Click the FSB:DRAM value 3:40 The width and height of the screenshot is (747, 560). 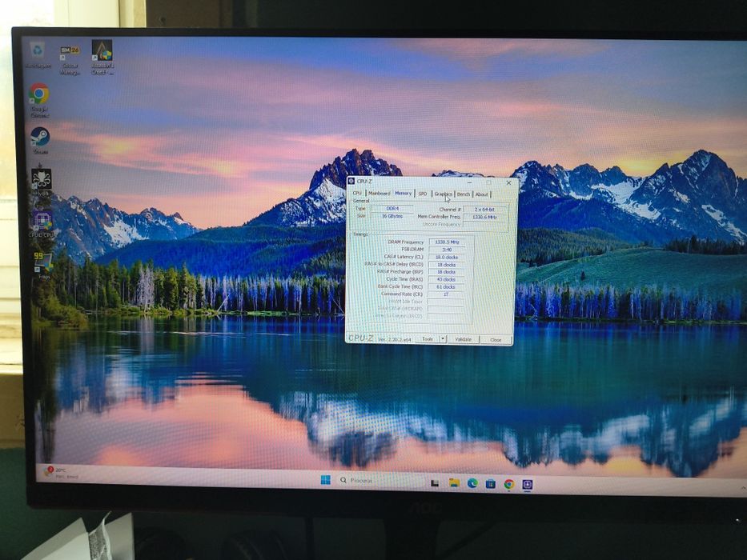coord(447,250)
